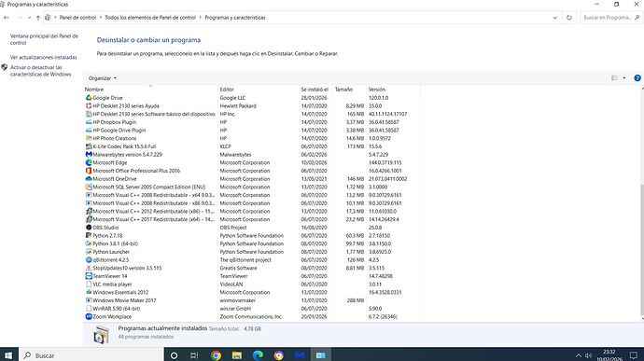Change the list view with the view icon
Image resolution: width=644 pixels, height=361 pixels.
tap(614, 78)
